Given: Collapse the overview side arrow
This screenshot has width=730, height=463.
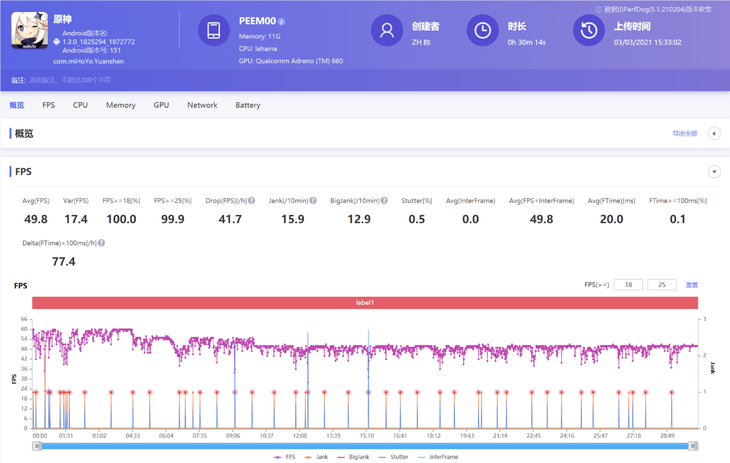Looking at the screenshot, I should [x=714, y=133].
